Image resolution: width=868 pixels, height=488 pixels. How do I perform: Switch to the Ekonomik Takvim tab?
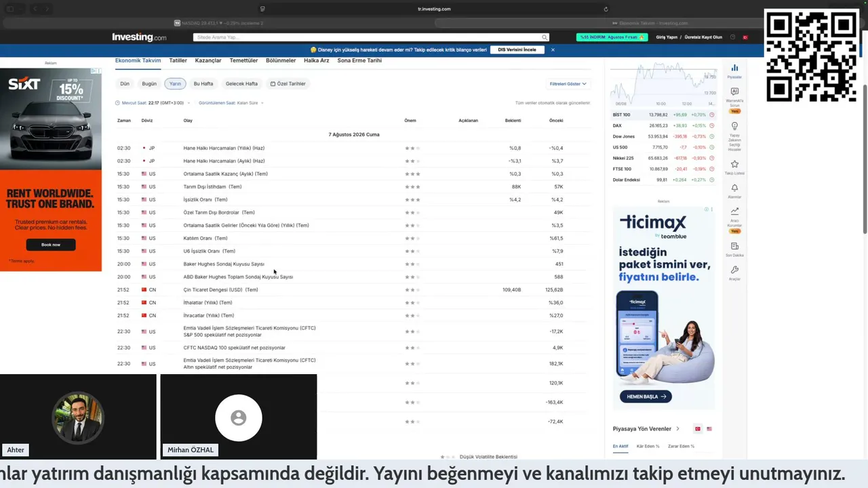pos(138,60)
